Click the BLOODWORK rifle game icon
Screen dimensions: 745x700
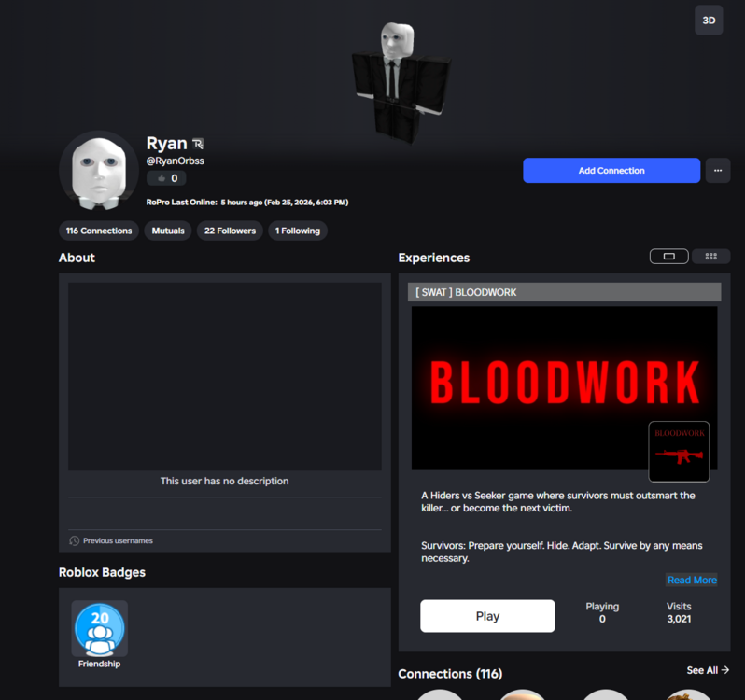[x=679, y=452]
